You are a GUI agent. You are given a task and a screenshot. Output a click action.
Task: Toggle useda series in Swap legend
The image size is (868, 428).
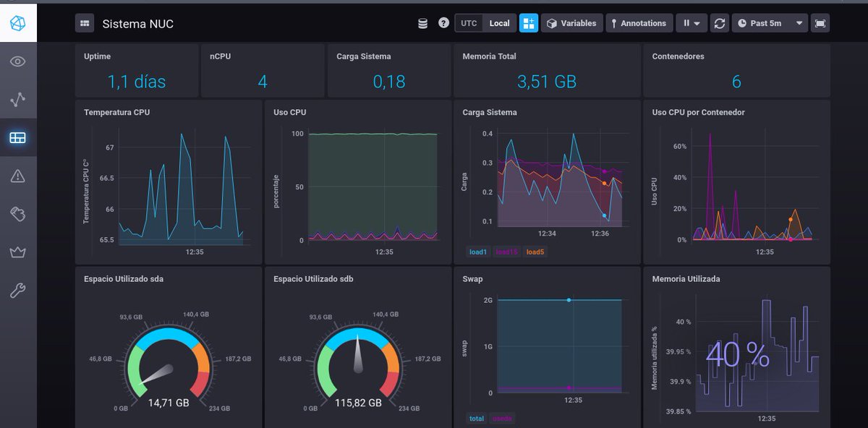pos(502,418)
